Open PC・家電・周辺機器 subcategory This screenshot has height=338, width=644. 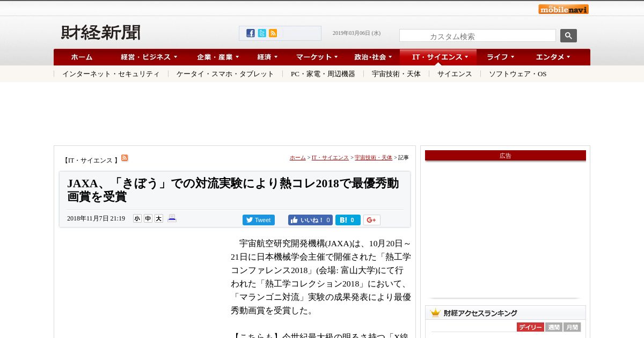[323, 74]
